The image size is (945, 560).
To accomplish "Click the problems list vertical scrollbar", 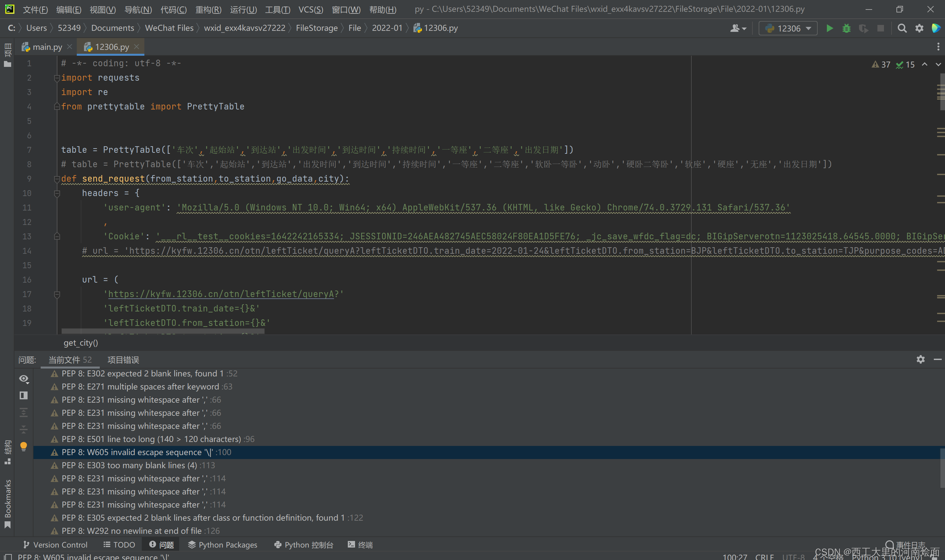I will [942, 468].
